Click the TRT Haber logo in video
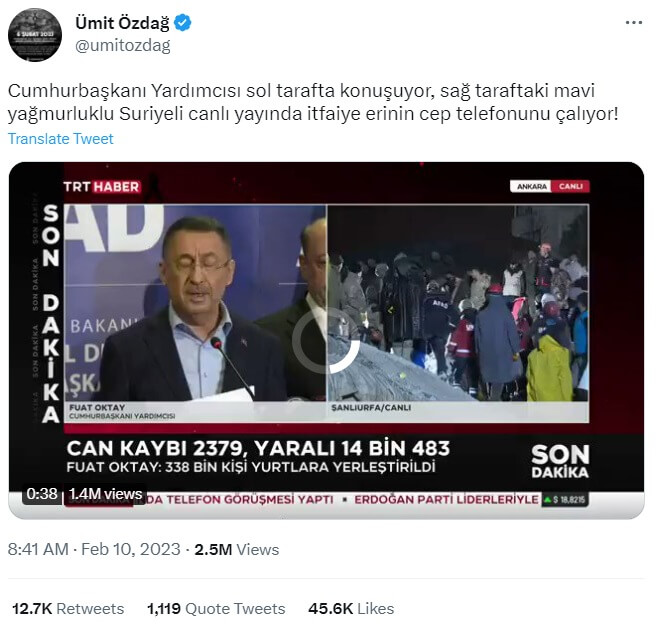The height and width of the screenshot is (630, 656). point(102,186)
